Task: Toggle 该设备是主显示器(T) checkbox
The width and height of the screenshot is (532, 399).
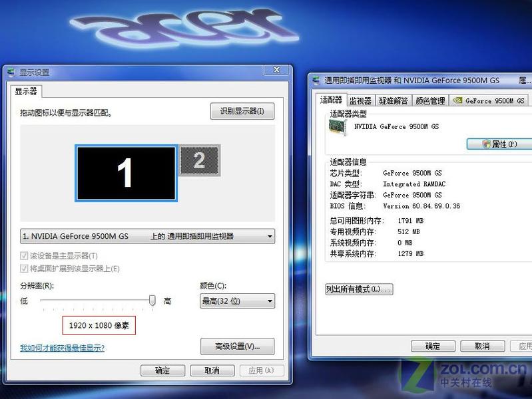Action: point(24,255)
